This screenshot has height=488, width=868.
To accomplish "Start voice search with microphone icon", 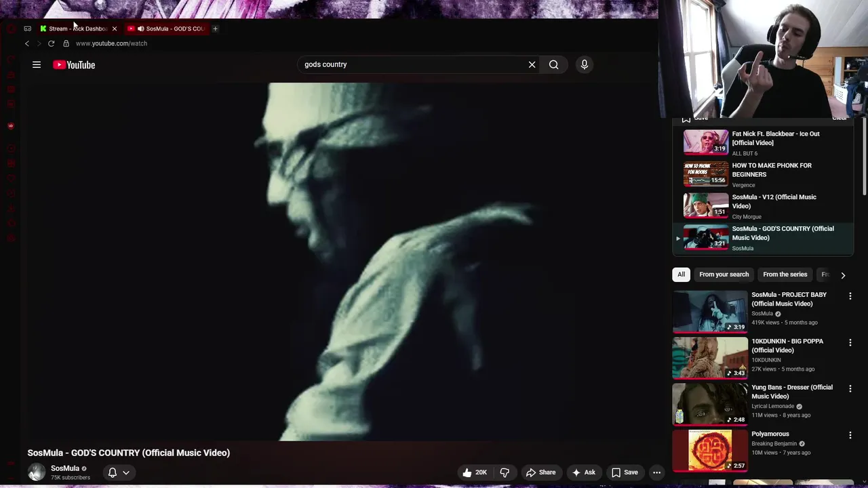I will point(584,64).
